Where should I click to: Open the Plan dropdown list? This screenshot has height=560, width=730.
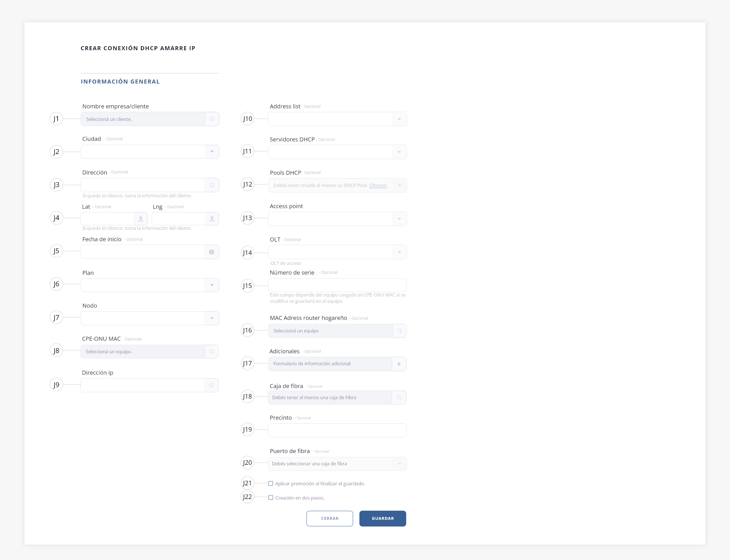(212, 285)
